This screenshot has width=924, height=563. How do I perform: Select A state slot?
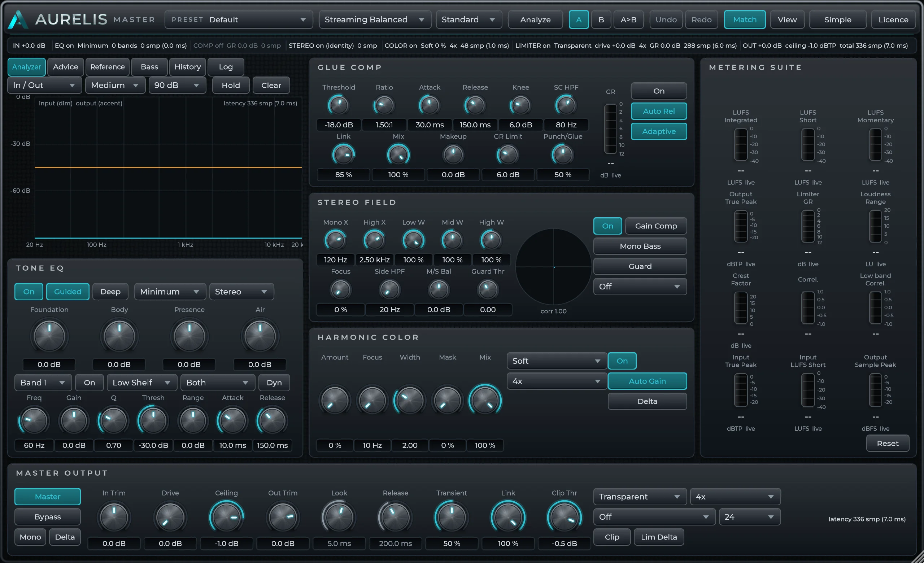pyautogui.click(x=578, y=19)
